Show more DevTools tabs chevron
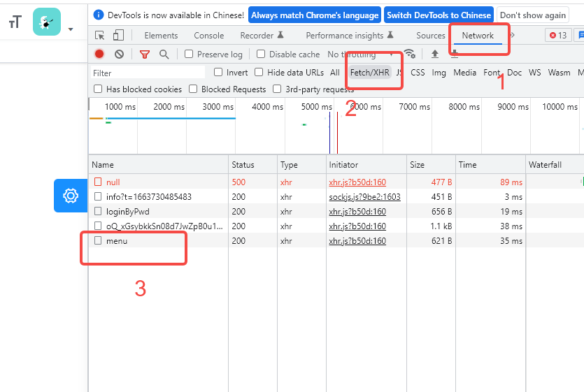 click(x=513, y=35)
